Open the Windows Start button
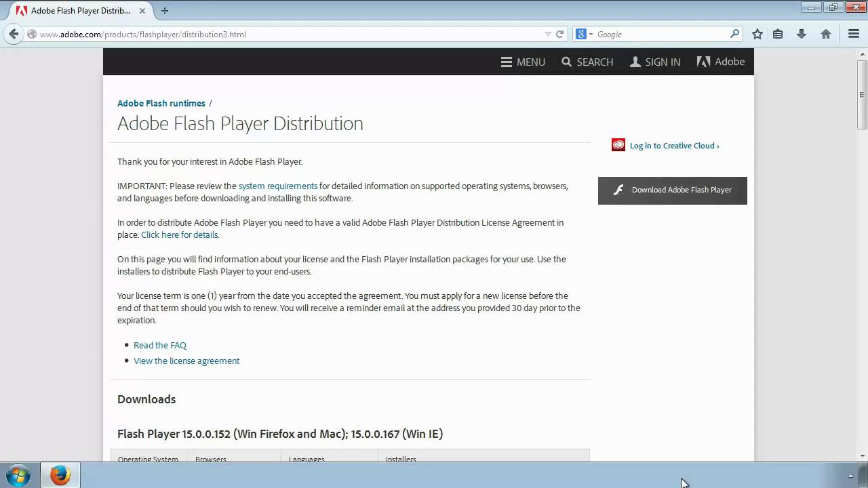The width and height of the screenshot is (868, 488). point(17,475)
